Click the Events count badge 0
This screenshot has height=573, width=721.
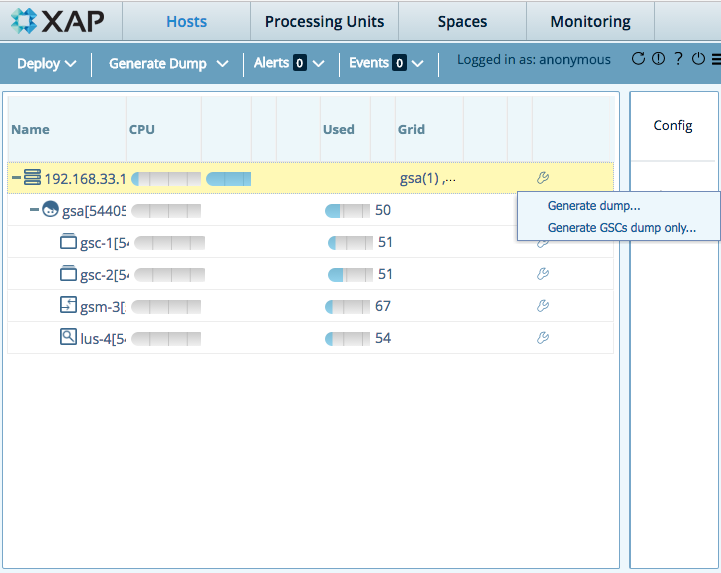[399, 63]
